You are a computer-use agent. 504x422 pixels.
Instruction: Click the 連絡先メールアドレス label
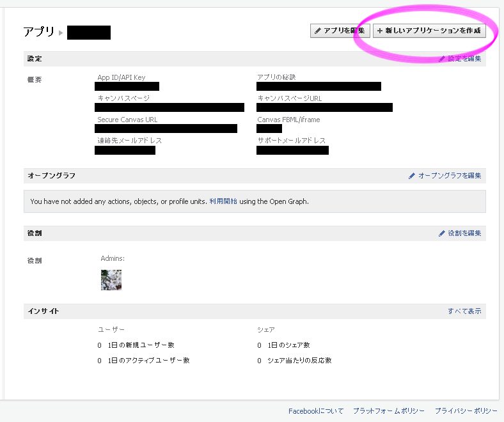[x=130, y=141]
